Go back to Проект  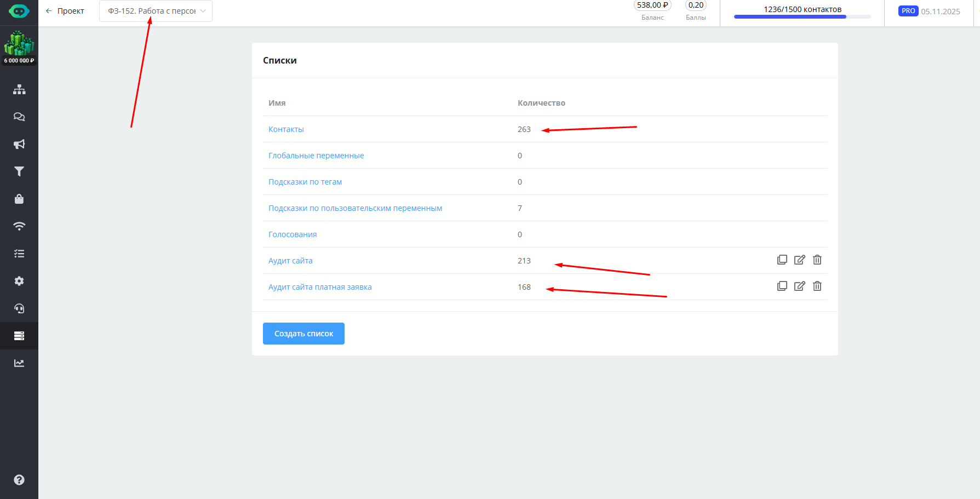click(65, 11)
